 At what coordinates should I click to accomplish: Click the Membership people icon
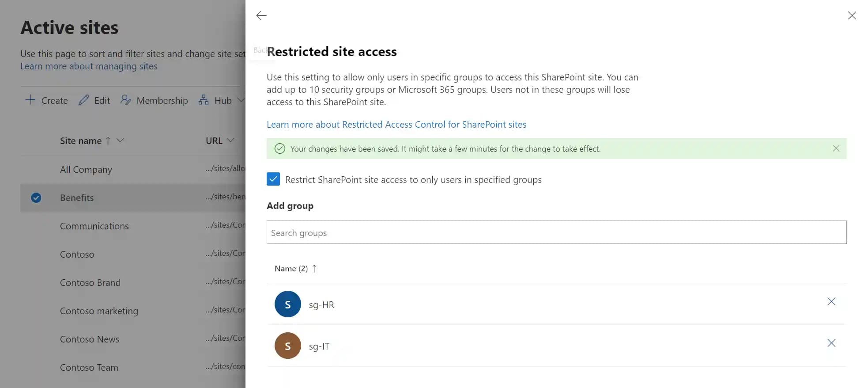[126, 100]
